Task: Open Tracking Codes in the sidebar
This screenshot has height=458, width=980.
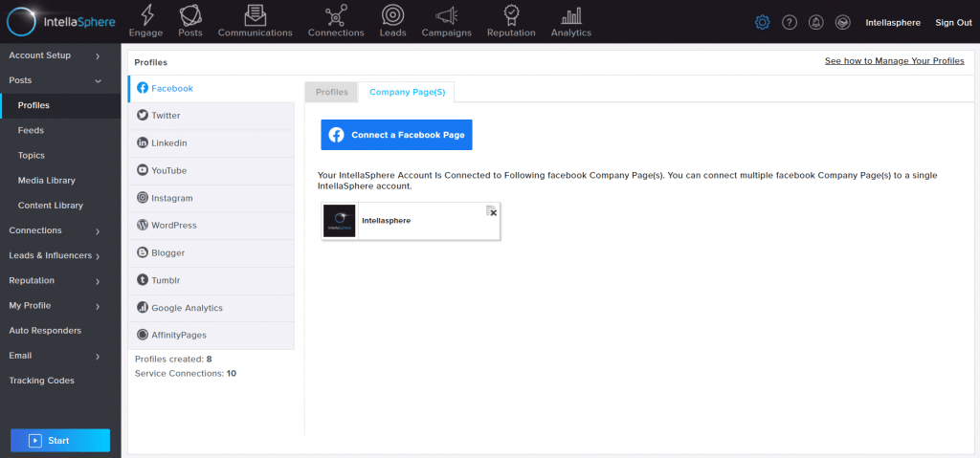Action: 60,381
